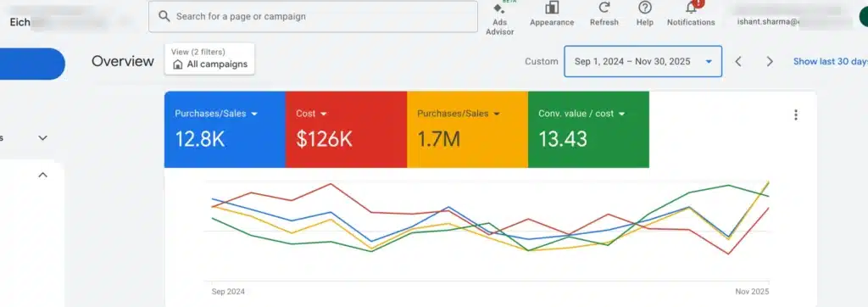Click the home icon in All campaigns view

[x=178, y=64]
